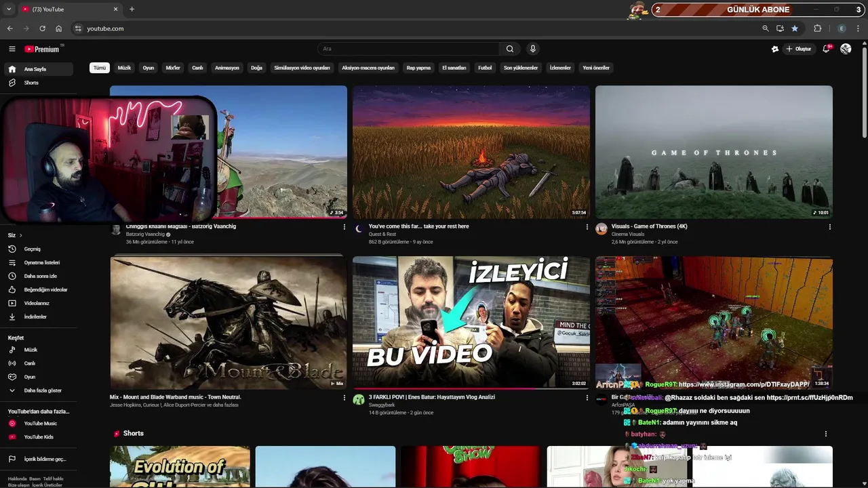Open the Ana Sayfa home item
The width and height of the screenshot is (868, 488).
tap(38, 69)
